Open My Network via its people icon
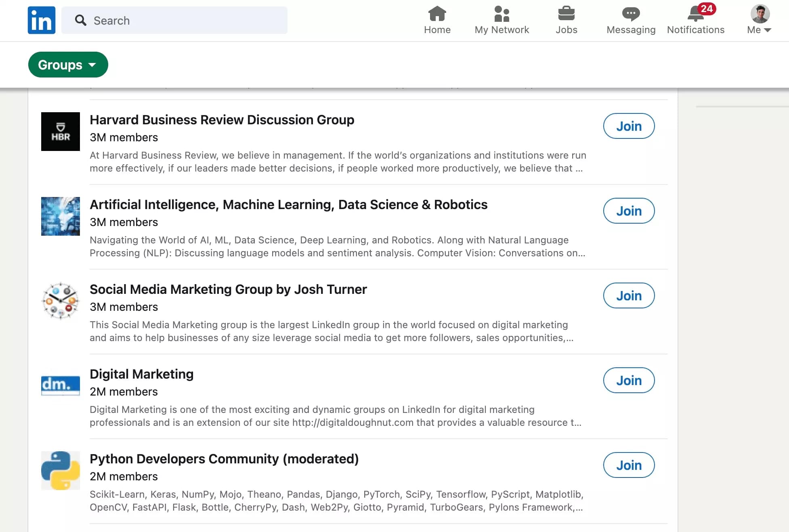Screen dimensions: 789x532 502,14
